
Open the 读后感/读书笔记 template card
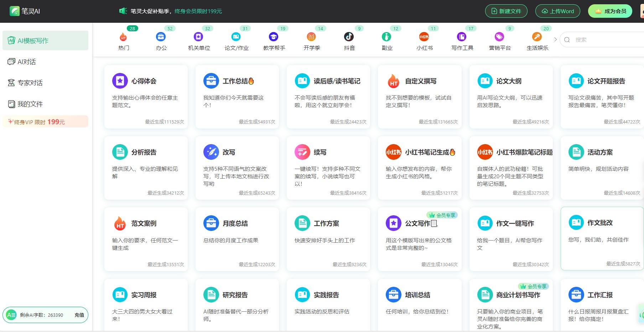pyautogui.click(x=328, y=96)
